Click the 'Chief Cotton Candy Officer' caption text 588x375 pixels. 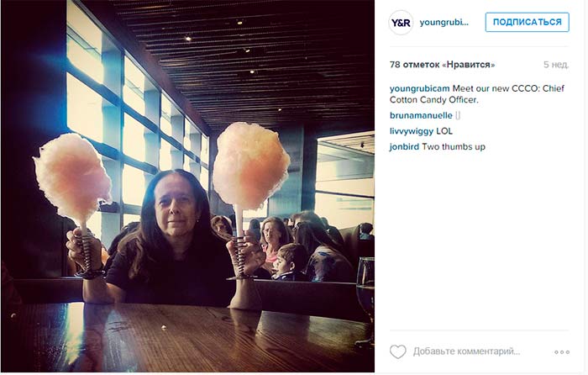pyautogui.click(x=476, y=94)
